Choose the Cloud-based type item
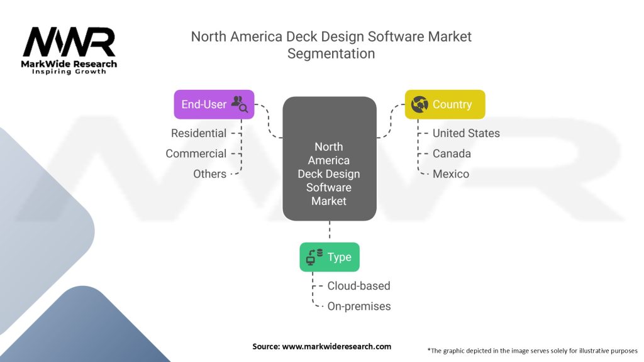This screenshot has height=362, width=644. (358, 286)
